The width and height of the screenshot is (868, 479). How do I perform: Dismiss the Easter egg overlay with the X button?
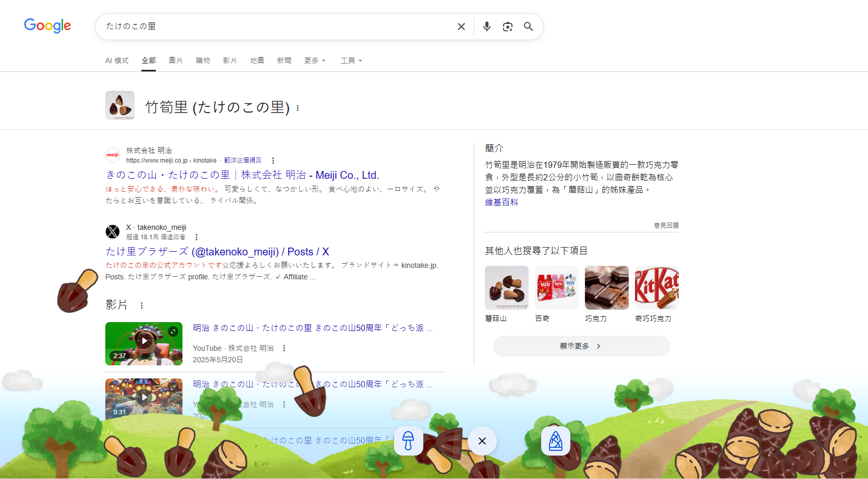pos(482,440)
